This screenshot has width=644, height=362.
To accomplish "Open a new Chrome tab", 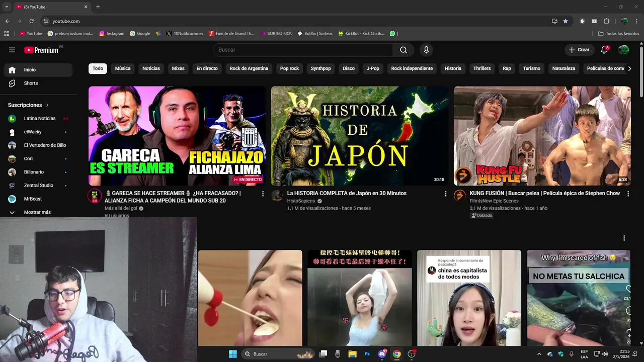I will (x=98, y=7).
